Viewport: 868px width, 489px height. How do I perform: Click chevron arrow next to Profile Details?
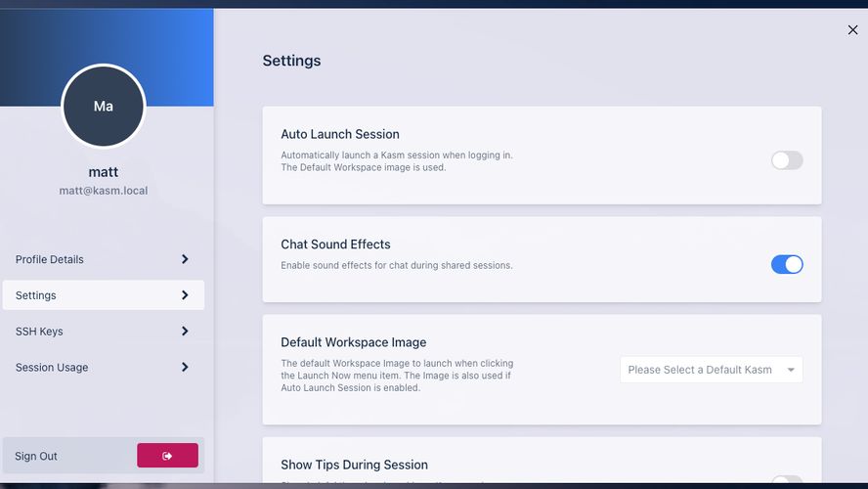click(x=185, y=259)
